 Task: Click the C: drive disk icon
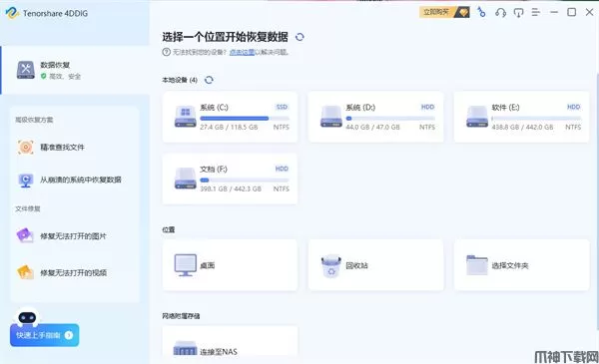pyautogui.click(x=186, y=117)
